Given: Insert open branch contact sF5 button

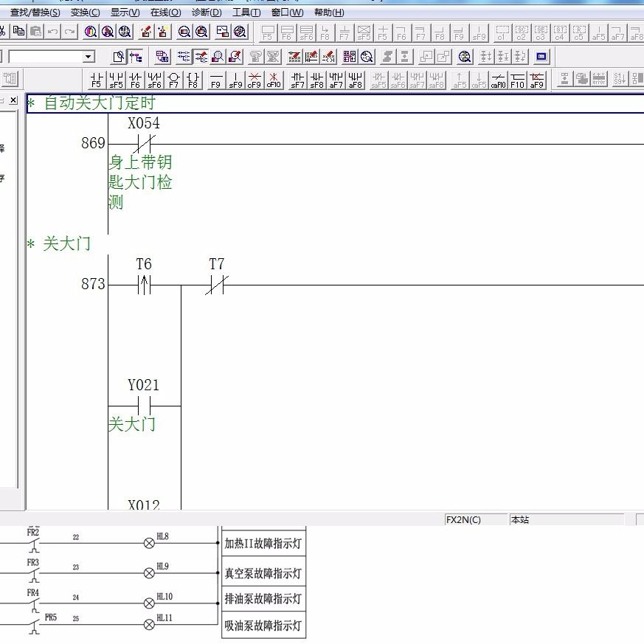Looking at the screenshot, I should (x=117, y=80).
